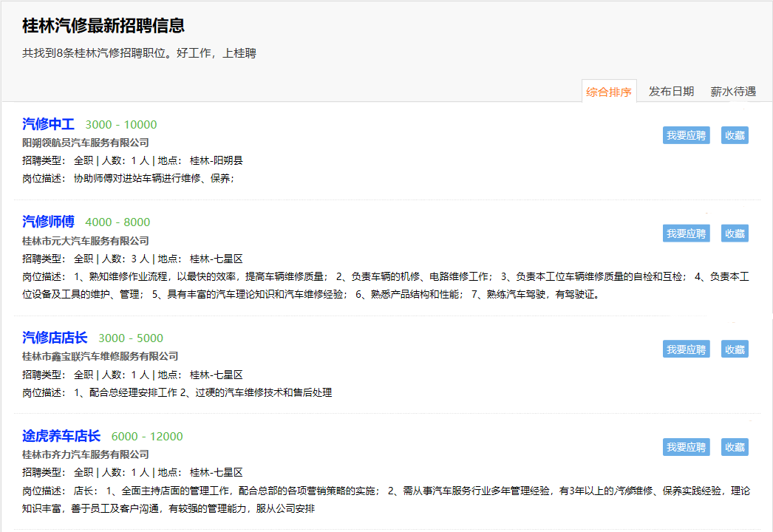
Task: Click the subtitle 共找到8条桂林汽修招聘职位
Action: tap(94, 52)
